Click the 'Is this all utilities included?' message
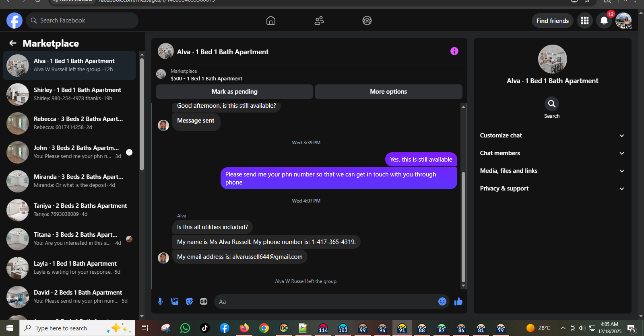 pos(213,227)
